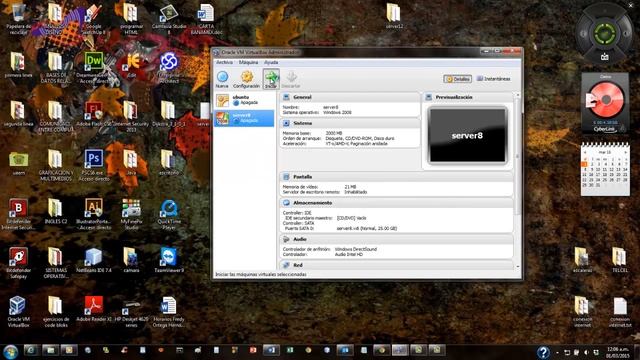640x360 pixels.
Task: Click the CyberLink red disc gadget
Action: point(605,100)
